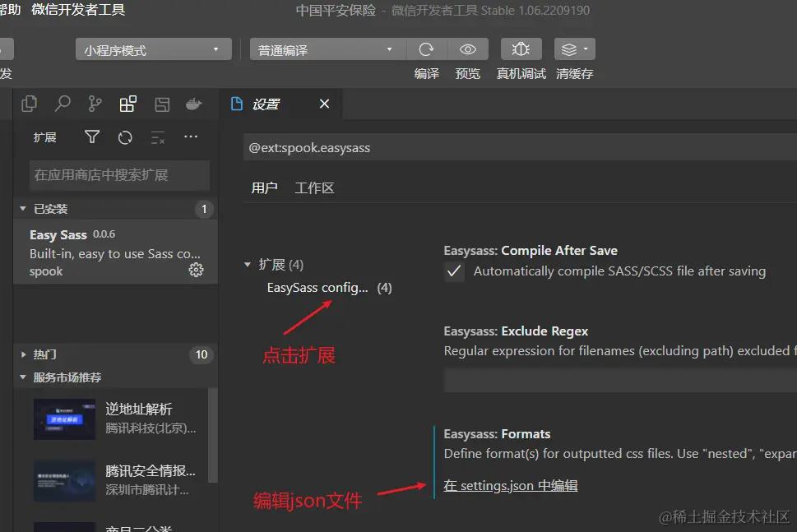Click the 腾讯安全情报 service title

[151, 470]
